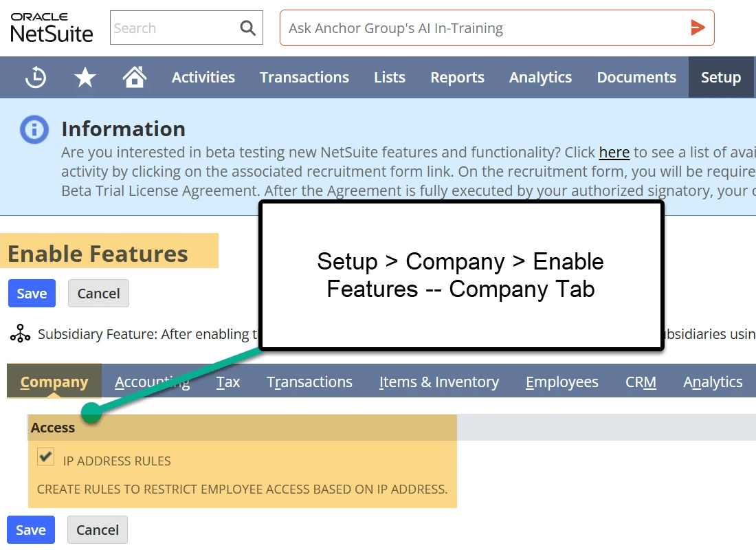Click the top Save button
Screen dimensions: 756x550
tap(32, 294)
